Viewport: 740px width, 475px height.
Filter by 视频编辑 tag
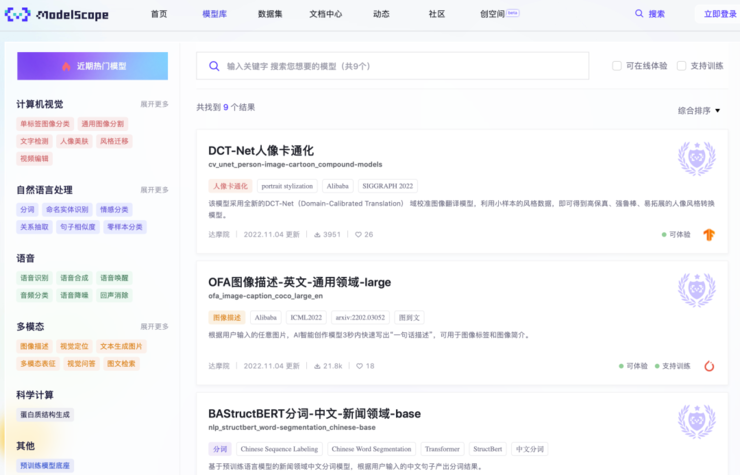click(34, 159)
